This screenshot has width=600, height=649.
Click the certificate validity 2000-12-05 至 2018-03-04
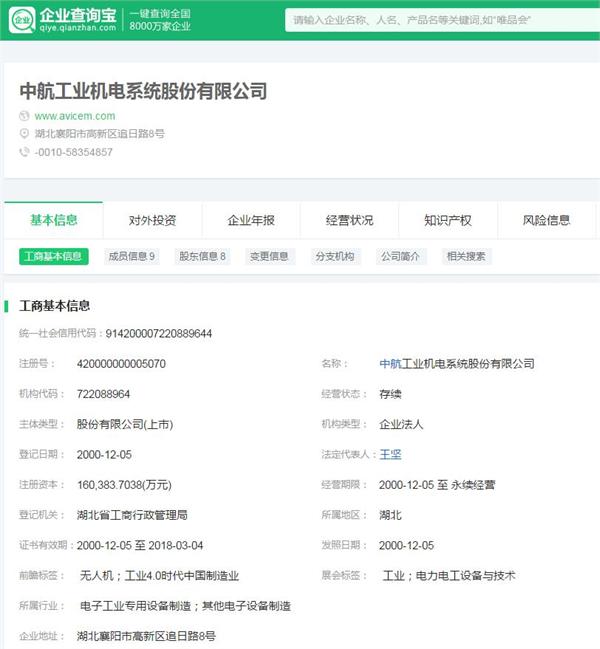coord(140,545)
